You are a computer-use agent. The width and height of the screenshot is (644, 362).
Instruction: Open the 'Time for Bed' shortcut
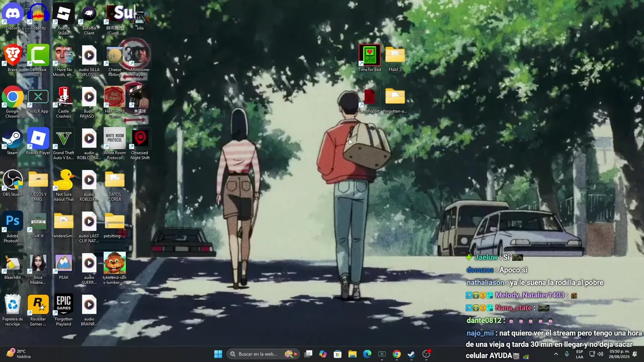point(370,59)
